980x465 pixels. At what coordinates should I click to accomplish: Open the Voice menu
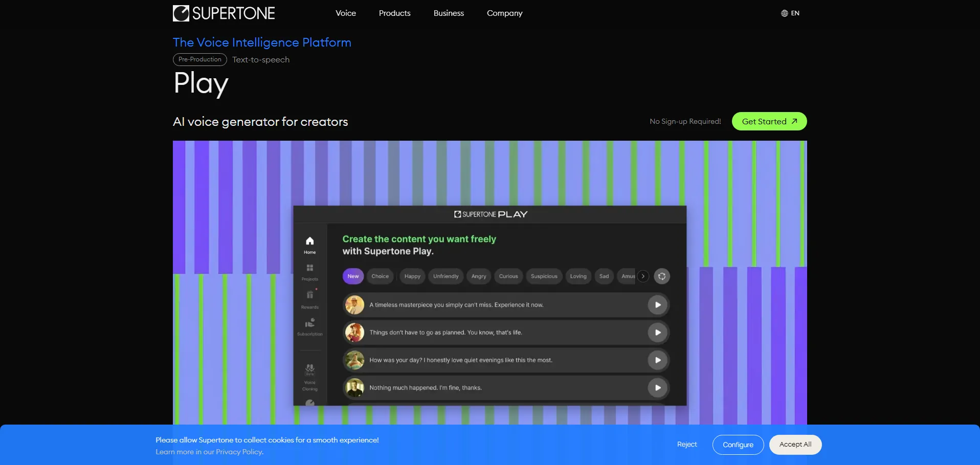tap(346, 13)
